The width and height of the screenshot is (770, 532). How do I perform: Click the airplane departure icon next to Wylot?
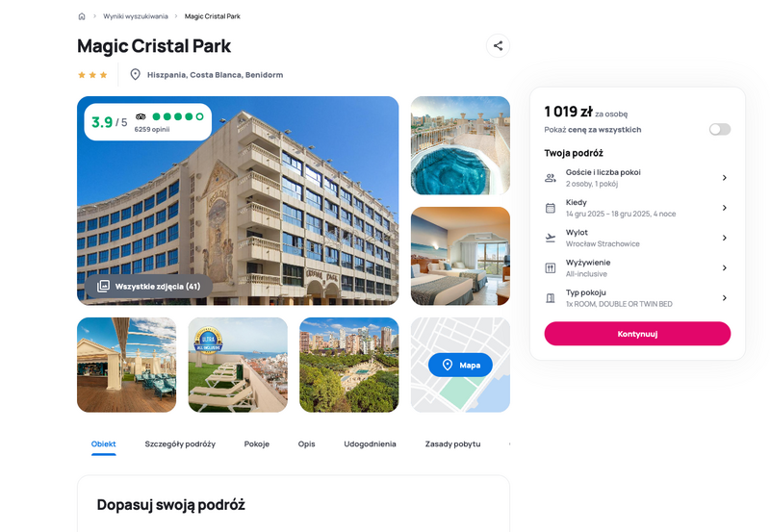click(551, 238)
